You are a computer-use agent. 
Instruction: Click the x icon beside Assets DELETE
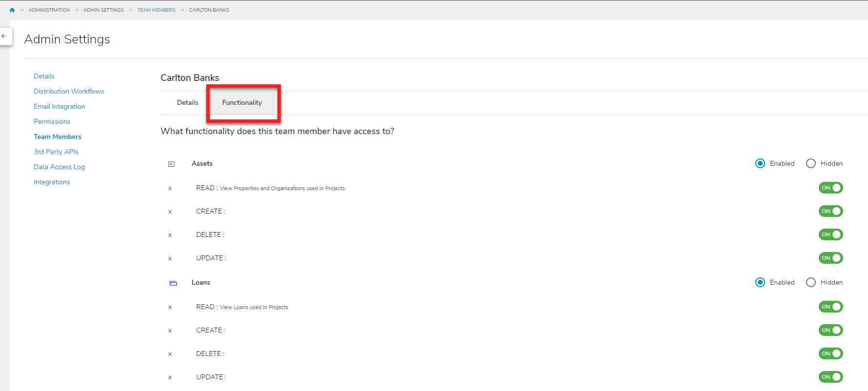click(170, 235)
